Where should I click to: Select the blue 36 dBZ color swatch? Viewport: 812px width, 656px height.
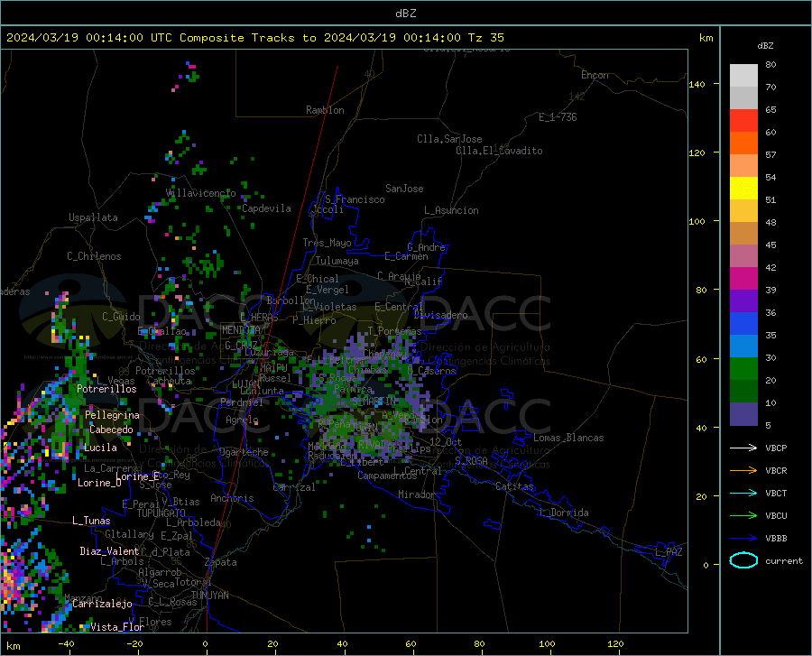[x=743, y=324]
